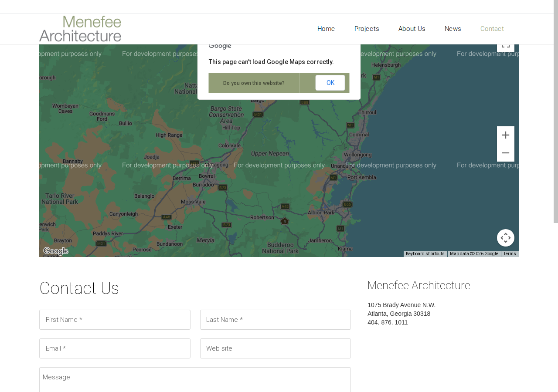This screenshot has height=392, width=558.
Task: Click the "Contact Us" heading
Action: click(x=79, y=288)
